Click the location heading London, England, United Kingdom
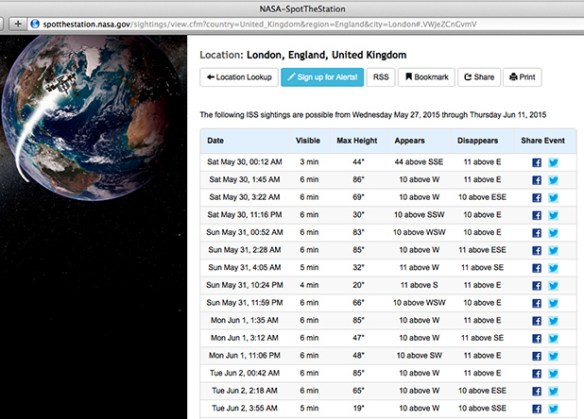Viewport: 584px width, 419px height. [326, 55]
